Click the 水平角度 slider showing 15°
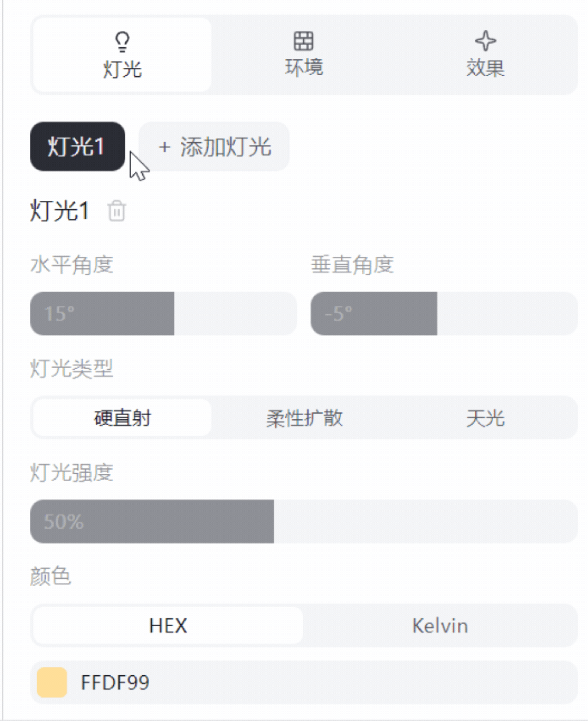Image resolution: width=588 pixels, height=721 pixels. pyautogui.click(x=163, y=314)
